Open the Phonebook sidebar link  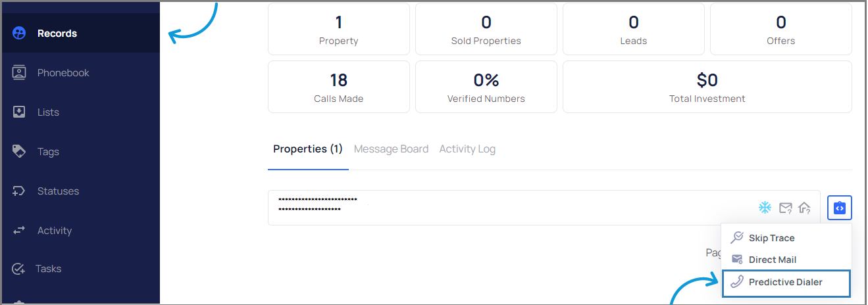(63, 73)
